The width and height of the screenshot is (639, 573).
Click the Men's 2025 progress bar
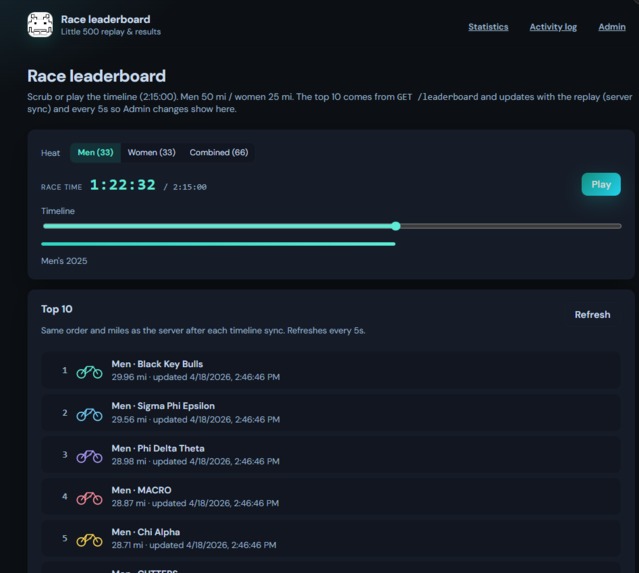coord(218,244)
